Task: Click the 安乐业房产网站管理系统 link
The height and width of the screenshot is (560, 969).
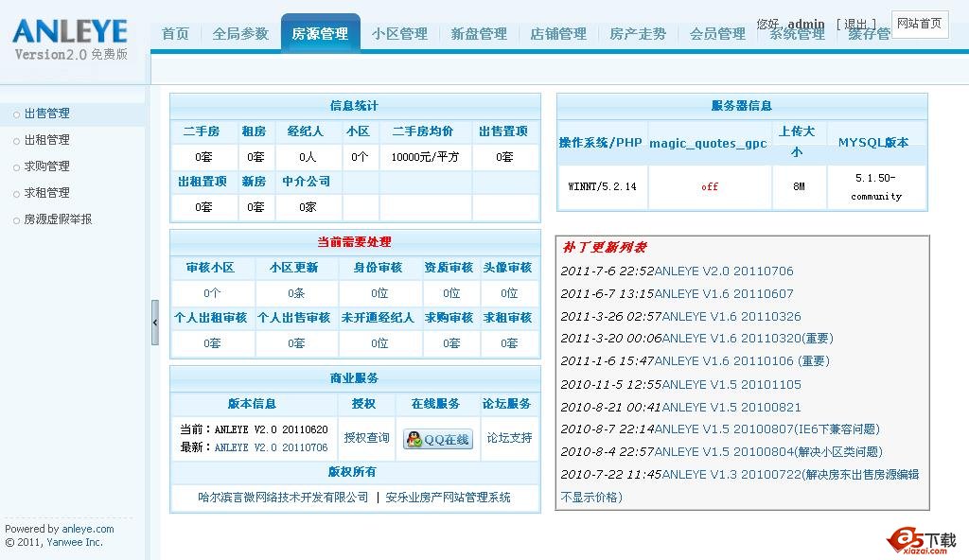Action: (x=448, y=498)
